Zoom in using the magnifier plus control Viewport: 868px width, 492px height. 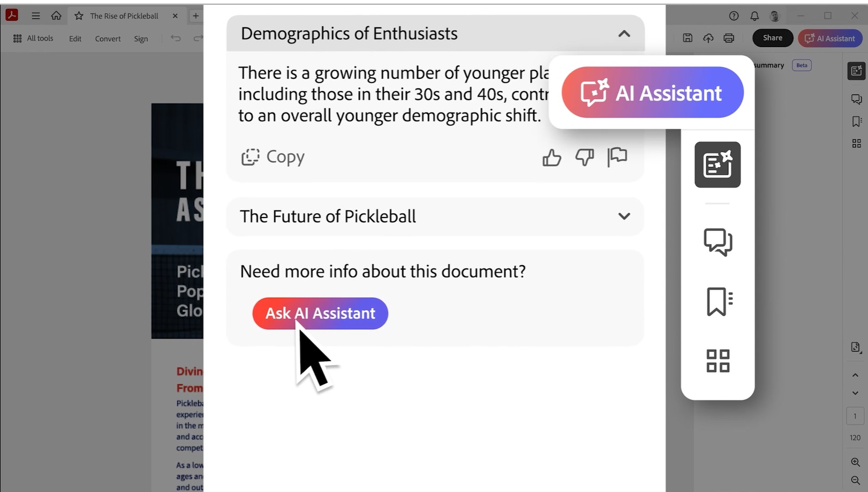[855, 462]
